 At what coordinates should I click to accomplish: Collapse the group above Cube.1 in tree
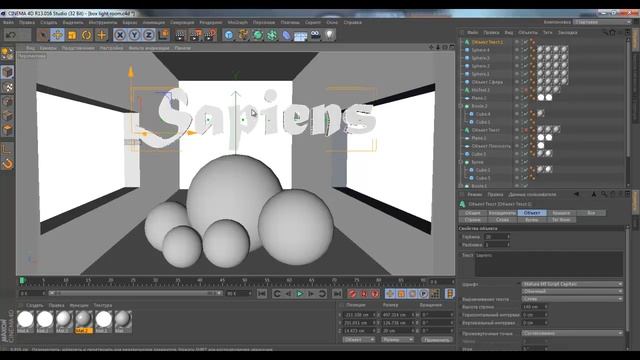(461, 162)
